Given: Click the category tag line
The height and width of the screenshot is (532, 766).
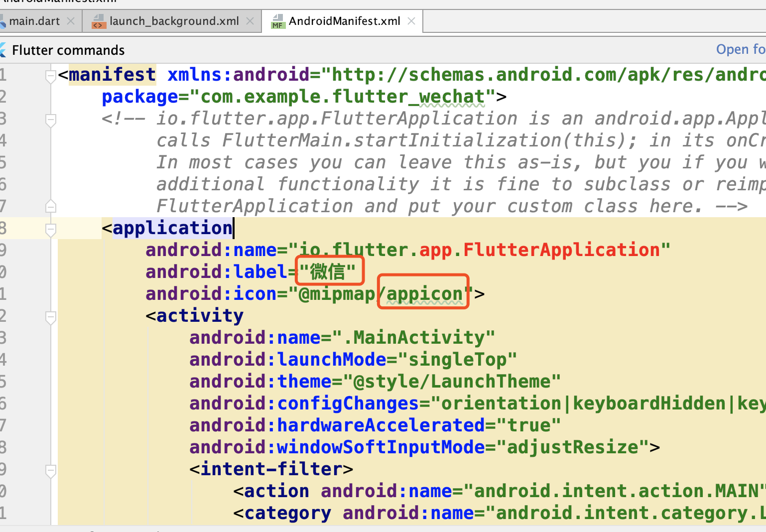Looking at the screenshot, I should 500,513.
